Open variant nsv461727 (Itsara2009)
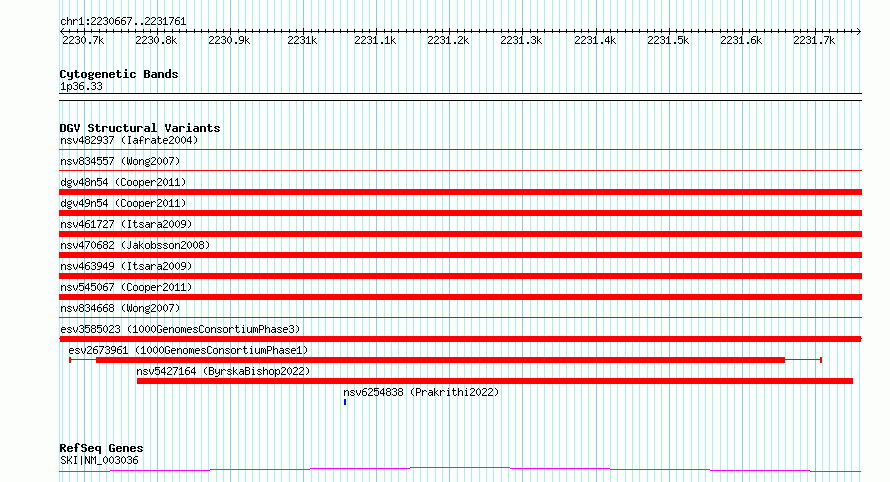Image resolution: width=890 pixels, height=482 pixels. [x=126, y=224]
